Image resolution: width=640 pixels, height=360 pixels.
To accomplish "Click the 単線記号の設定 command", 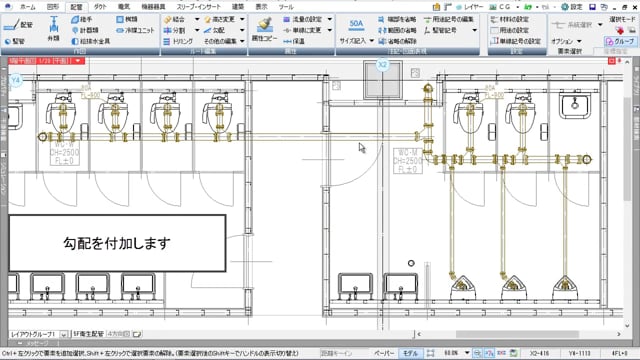I will pos(515,41).
